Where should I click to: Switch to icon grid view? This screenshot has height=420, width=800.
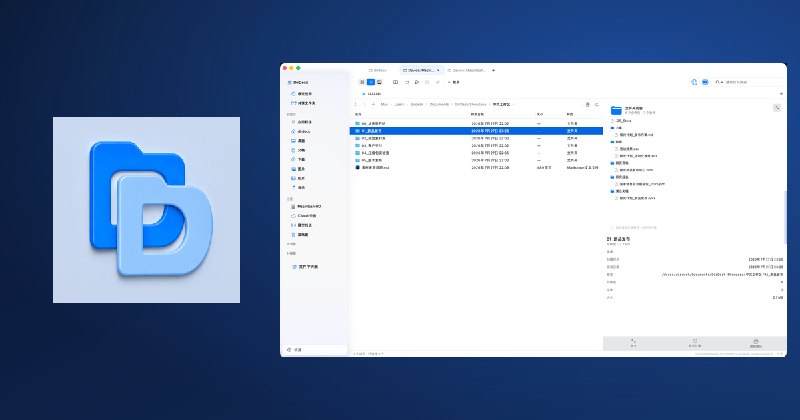362,82
